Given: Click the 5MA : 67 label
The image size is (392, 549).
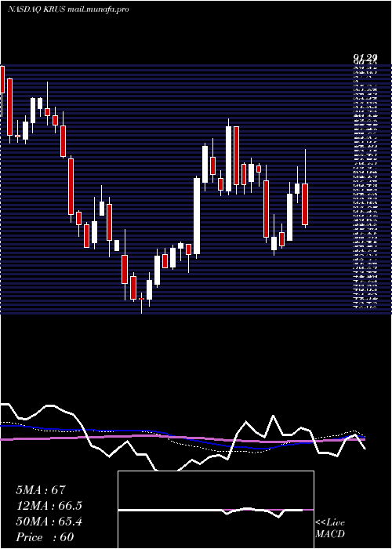Looking at the screenshot, I should tap(41, 490).
